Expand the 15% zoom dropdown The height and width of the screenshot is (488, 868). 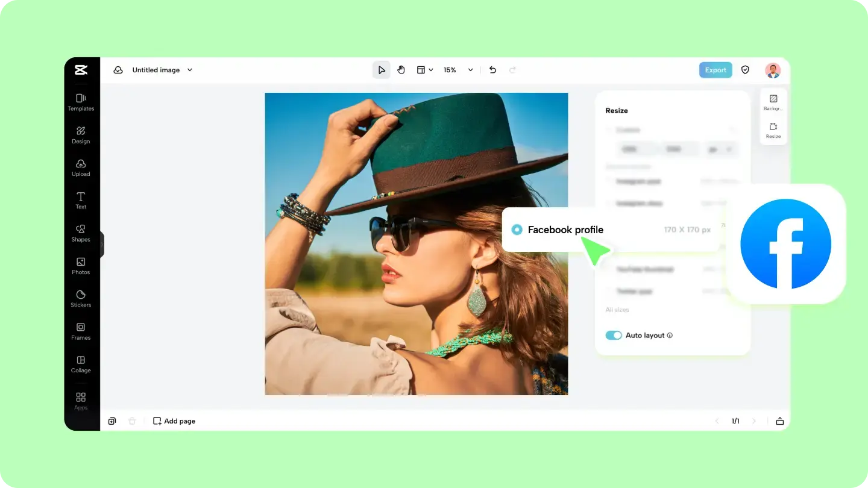(x=458, y=70)
